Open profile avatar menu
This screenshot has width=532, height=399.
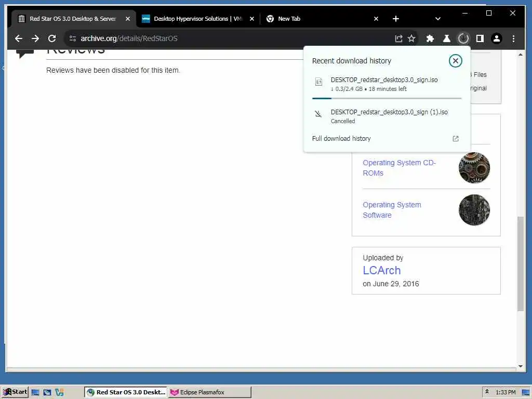point(496,38)
